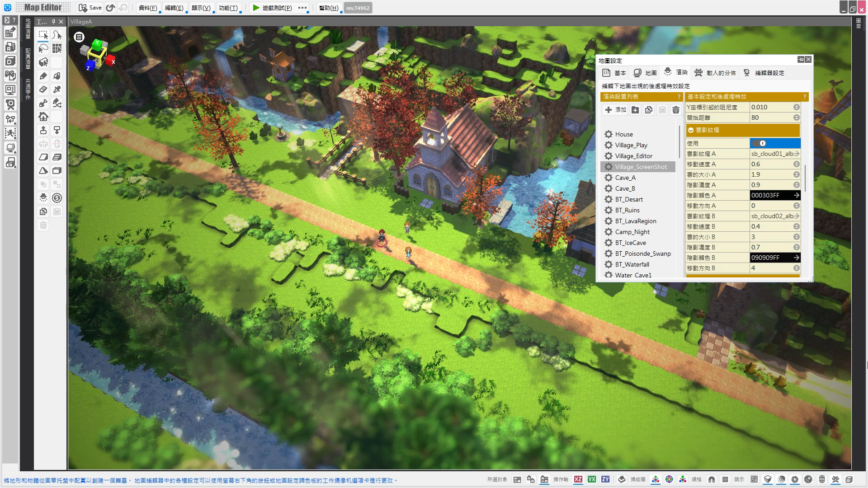868x488 pixels.
Task: Click the snap magnet icon in the status bar
Action: (712, 479)
